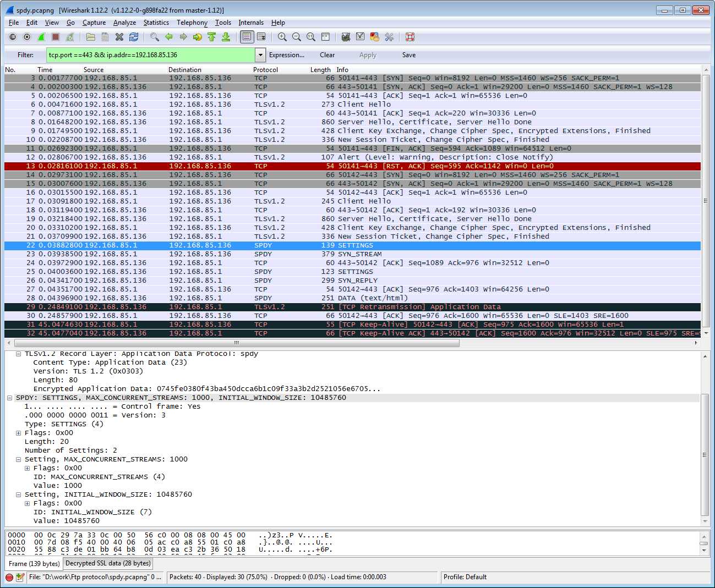Click Profile: Default in status bar
715x588 pixels.
pos(465,577)
